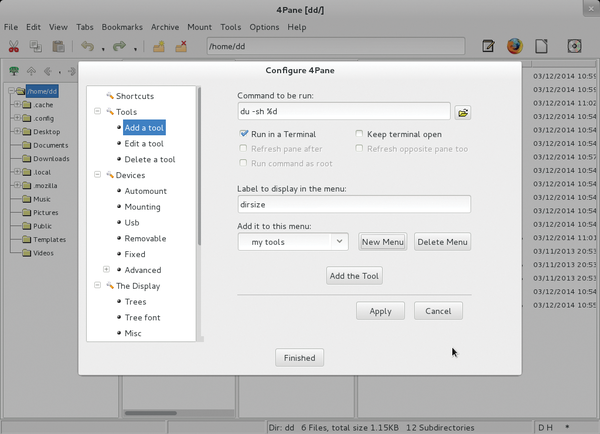Open the Options menu
Screen dimensions: 600x434
pos(264,27)
